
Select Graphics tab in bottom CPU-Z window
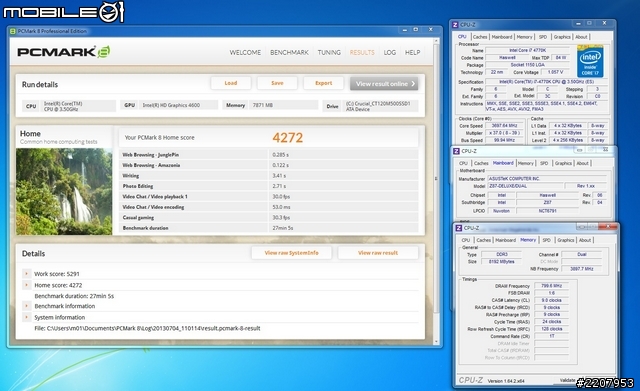coord(566,240)
